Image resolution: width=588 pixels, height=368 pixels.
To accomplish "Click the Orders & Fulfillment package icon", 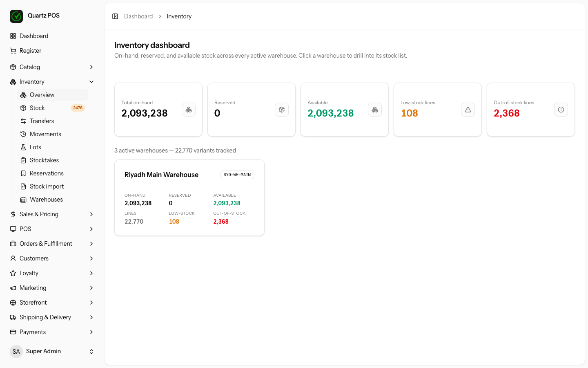I will [13, 244].
